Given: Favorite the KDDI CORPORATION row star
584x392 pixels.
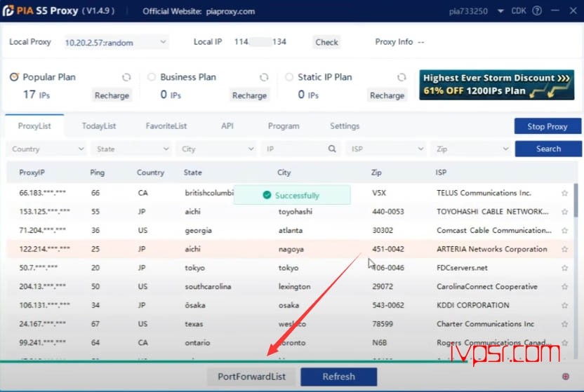Looking at the screenshot, I should (564, 305).
